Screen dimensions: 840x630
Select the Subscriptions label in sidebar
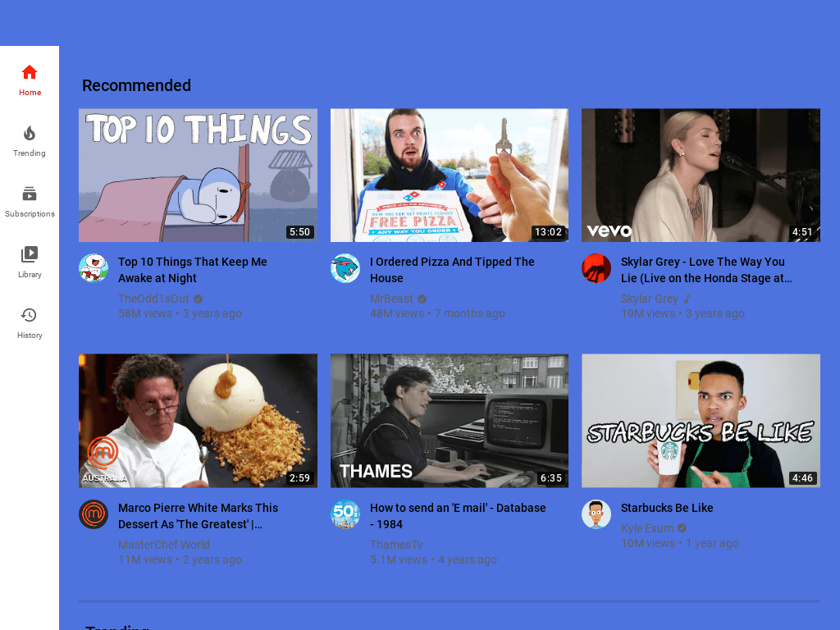[30, 214]
